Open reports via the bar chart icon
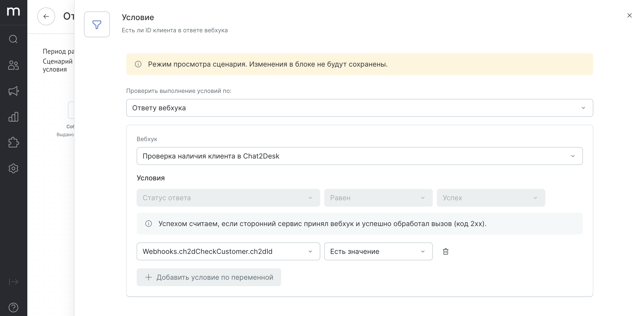 13,117
